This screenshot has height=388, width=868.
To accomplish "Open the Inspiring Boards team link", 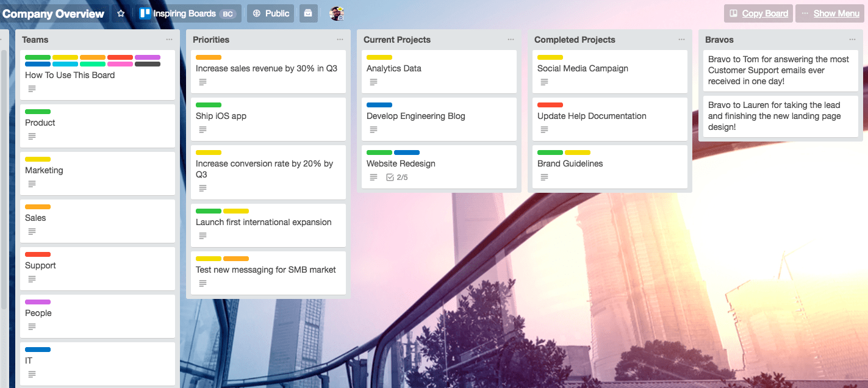I will click(184, 13).
